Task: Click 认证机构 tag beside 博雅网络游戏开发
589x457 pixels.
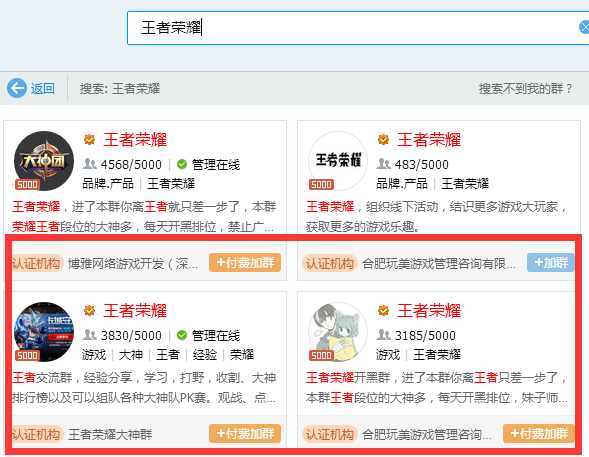Action: click(x=36, y=263)
